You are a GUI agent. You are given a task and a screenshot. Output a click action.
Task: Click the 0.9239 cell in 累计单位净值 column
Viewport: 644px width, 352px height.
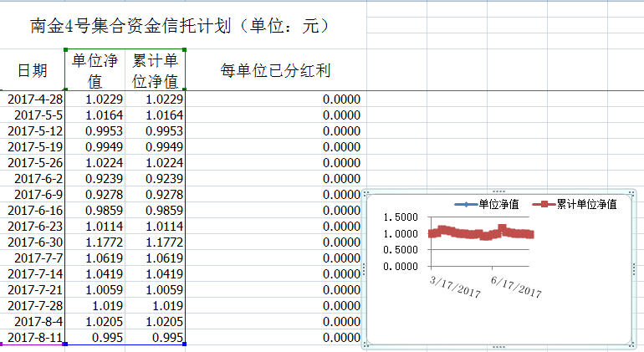click(155, 179)
